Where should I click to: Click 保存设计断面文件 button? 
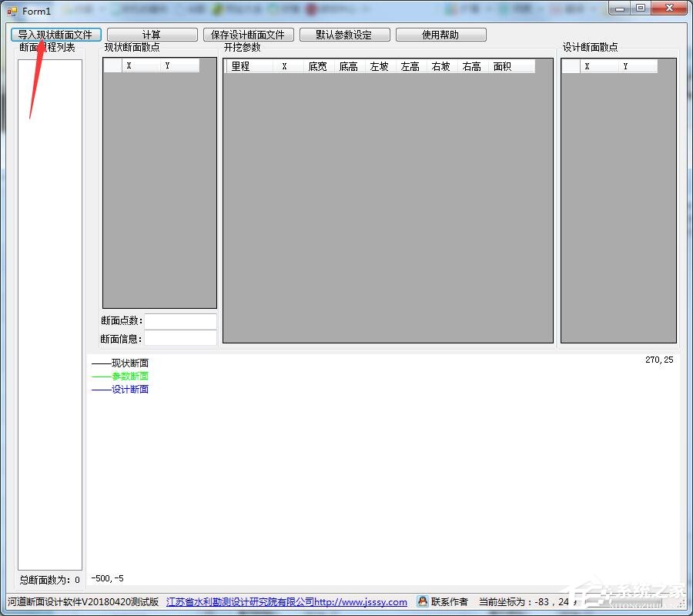coord(249,35)
